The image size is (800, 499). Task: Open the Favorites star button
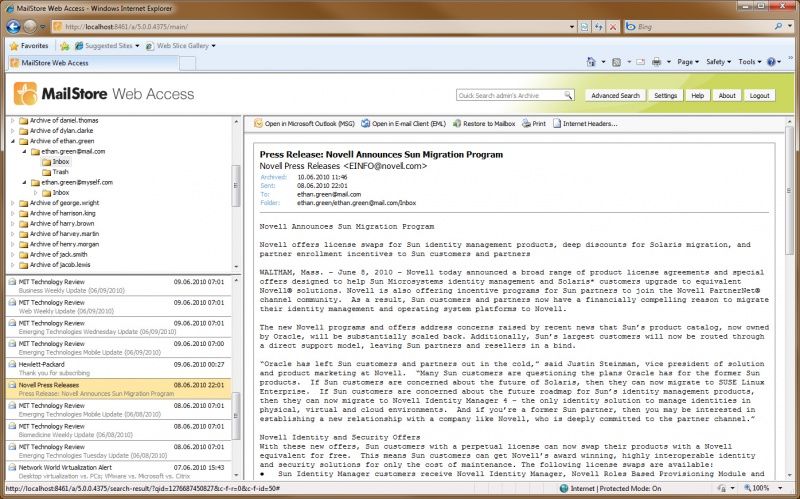point(29,45)
